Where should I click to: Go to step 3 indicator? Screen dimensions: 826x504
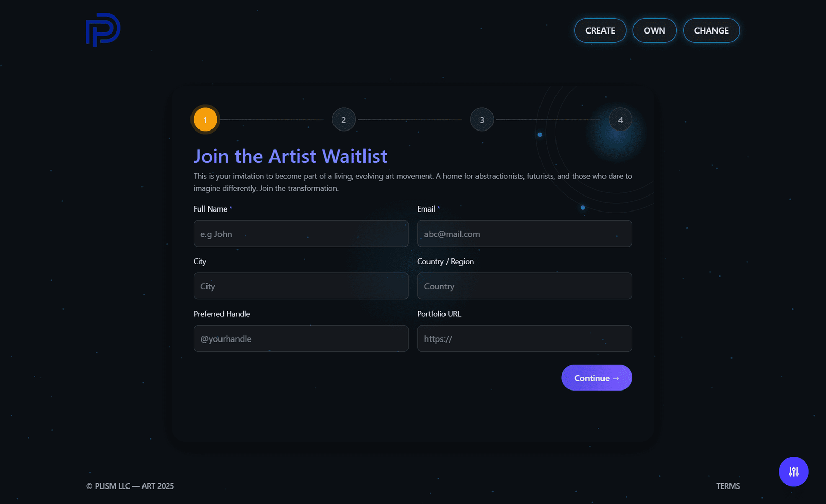(x=482, y=120)
